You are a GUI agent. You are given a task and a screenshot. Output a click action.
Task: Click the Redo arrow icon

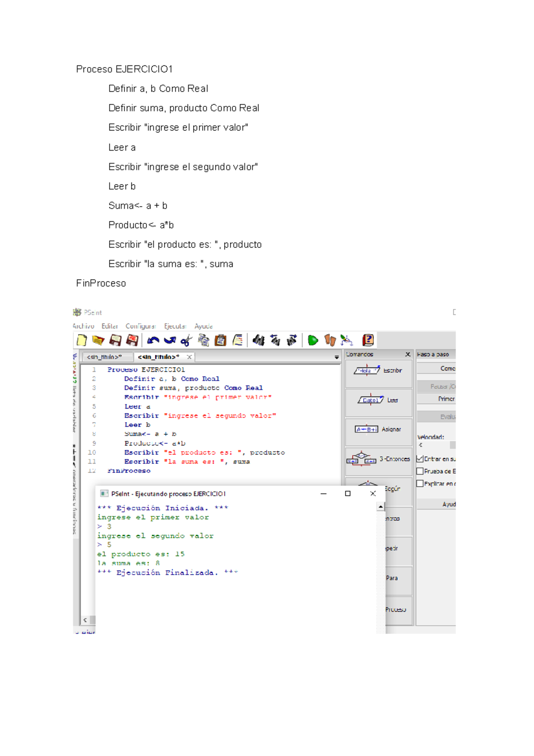[170, 341]
